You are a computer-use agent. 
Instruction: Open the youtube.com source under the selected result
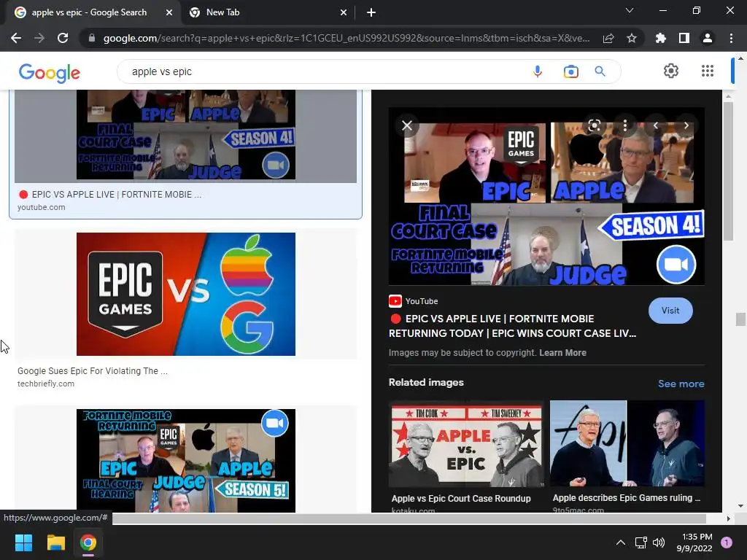(42, 207)
